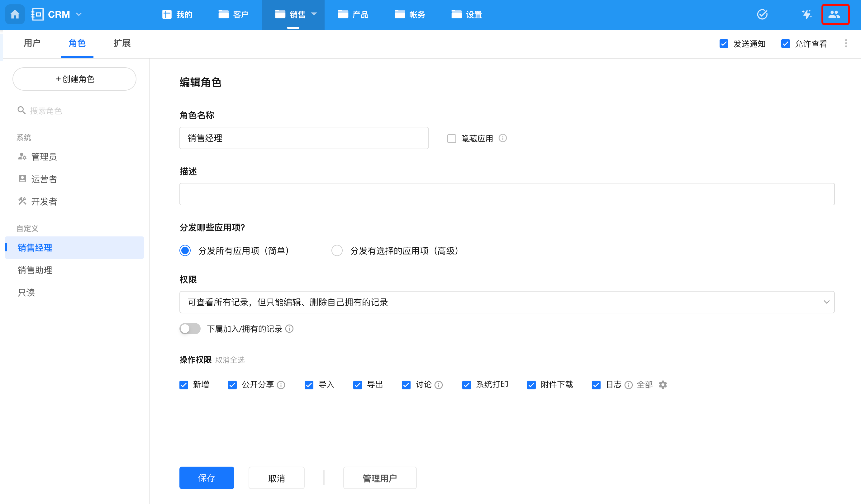Click the 管理用户 button

pyautogui.click(x=380, y=478)
